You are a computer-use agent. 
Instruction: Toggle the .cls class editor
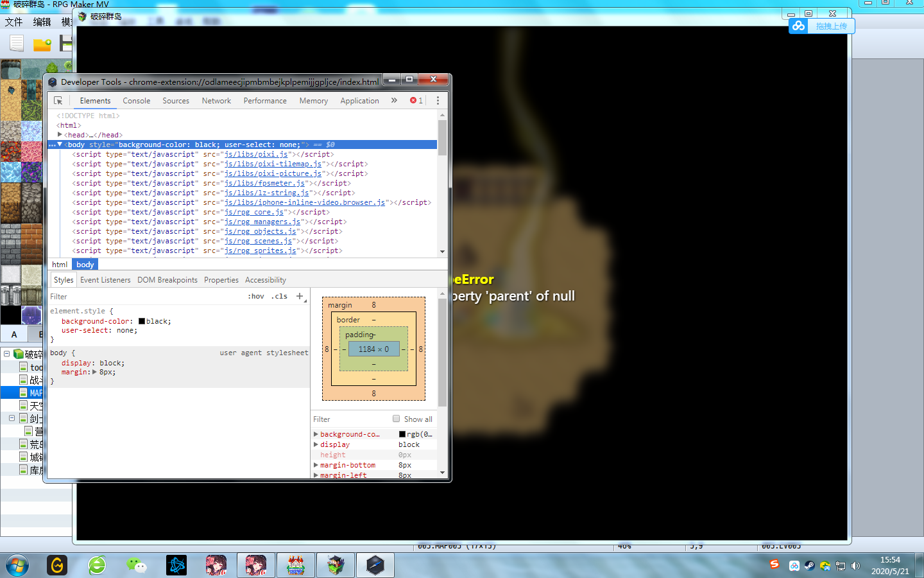coord(279,296)
